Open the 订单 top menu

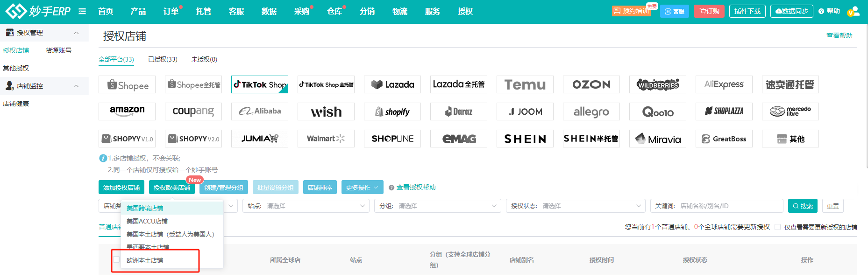point(171,11)
